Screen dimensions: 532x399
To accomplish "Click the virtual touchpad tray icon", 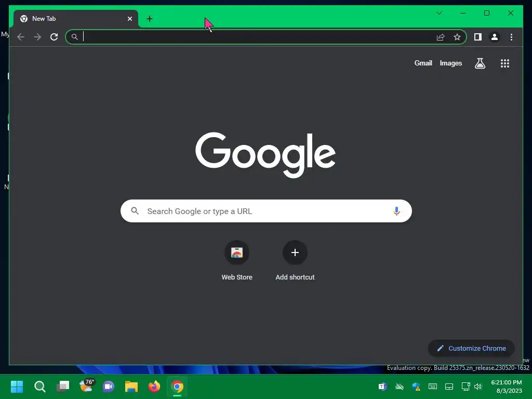I will [x=449, y=387].
